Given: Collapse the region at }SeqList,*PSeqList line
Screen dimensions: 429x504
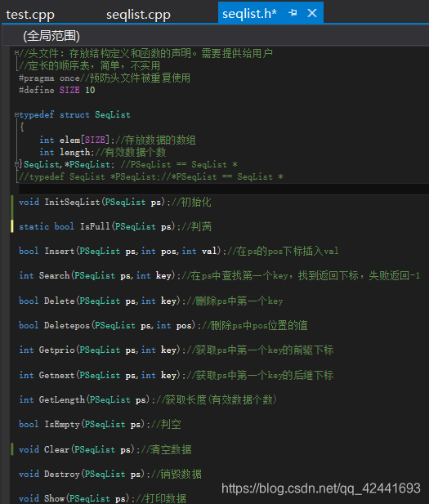Looking at the screenshot, I should [x=16, y=164].
